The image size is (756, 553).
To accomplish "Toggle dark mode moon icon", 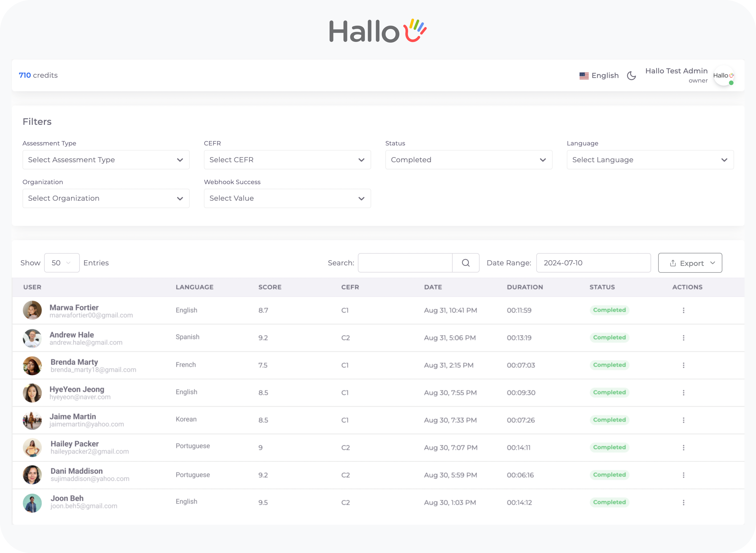I will tap(631, 76).
